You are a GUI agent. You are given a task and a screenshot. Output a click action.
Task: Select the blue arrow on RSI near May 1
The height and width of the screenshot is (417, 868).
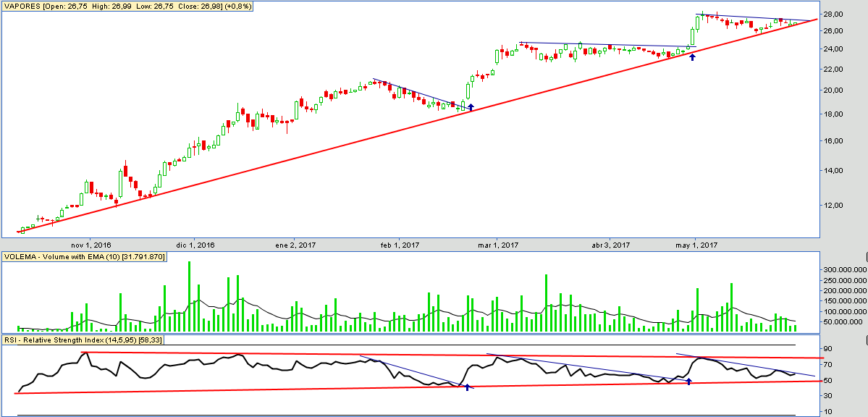pyautogui.click(x=688, y=381)
